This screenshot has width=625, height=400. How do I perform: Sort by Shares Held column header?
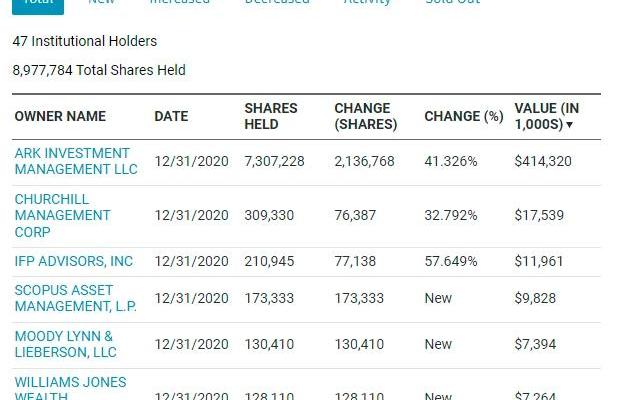tap(271, 116)
